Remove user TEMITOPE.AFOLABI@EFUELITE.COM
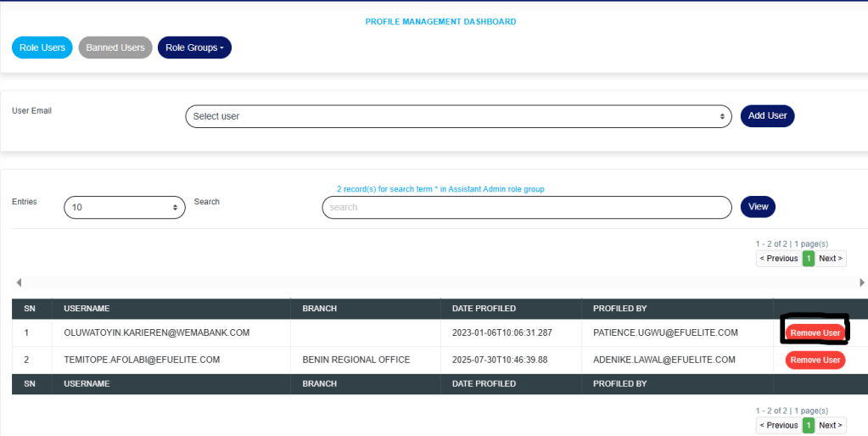The image size is (868, 436). pyautogui.click(x=815, y=361)
